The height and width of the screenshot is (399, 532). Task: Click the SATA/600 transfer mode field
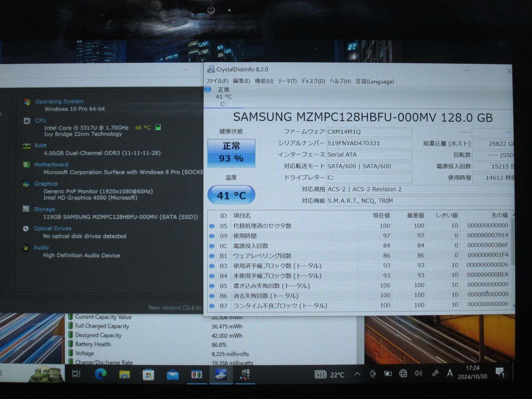(x=369, y=166)
